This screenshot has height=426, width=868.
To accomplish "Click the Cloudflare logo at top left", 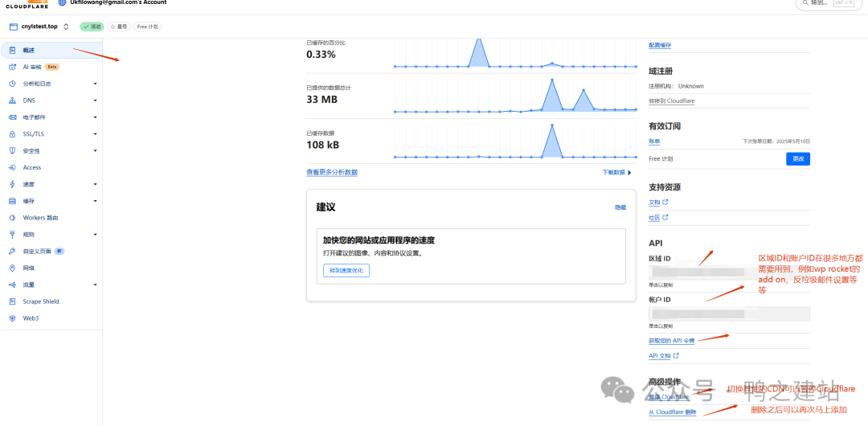I will [x=27, y=4].
